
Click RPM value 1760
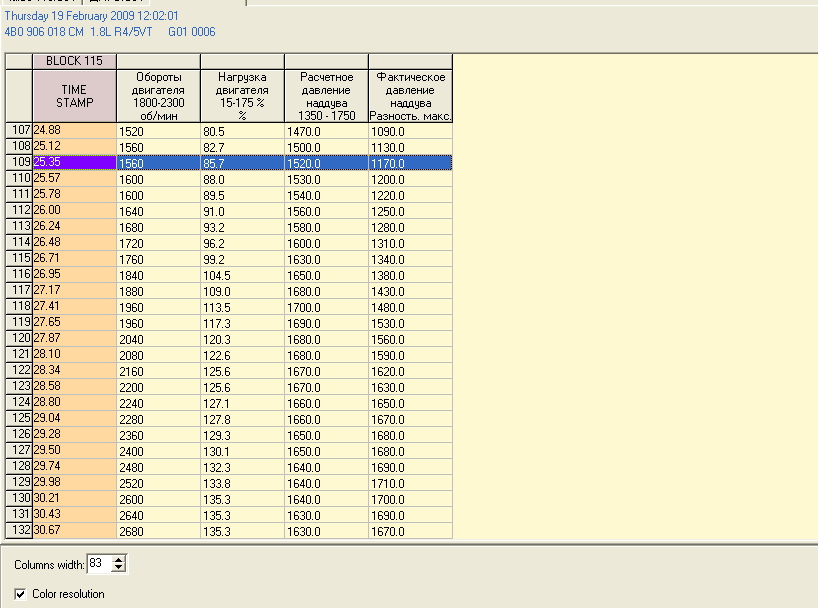tap(159, 258)
